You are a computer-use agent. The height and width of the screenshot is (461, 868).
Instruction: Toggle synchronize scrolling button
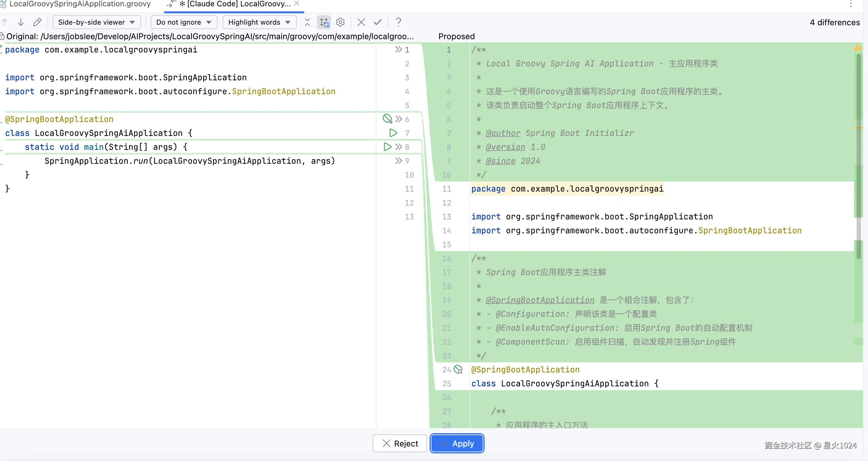[x=324, y=22]
